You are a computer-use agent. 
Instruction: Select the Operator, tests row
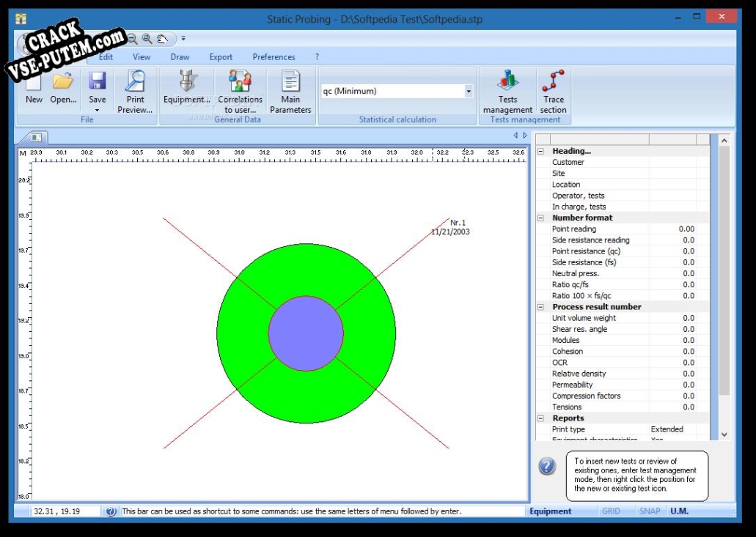[623, 196]
